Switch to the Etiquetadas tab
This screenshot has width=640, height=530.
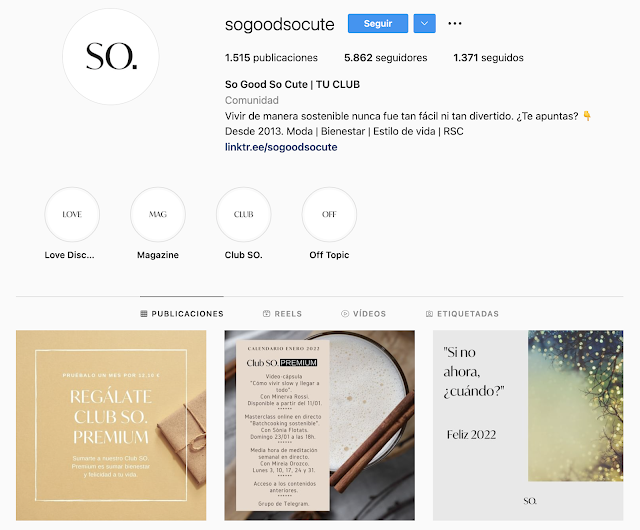pos(462,314)
